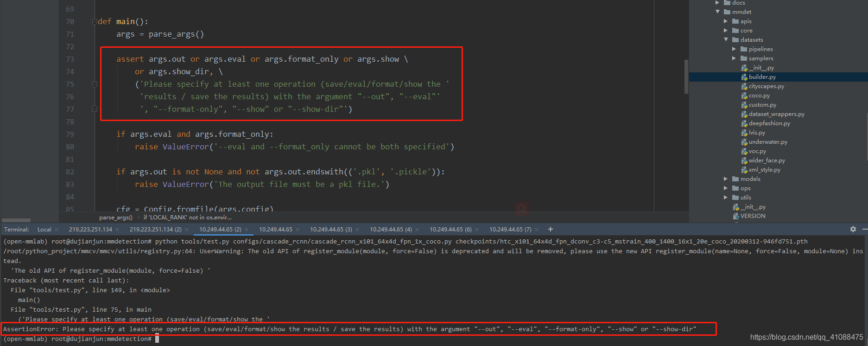This screenshot has height=346, width=868.
Task: Click the utils folder icon
Action: [x=735, y=198]
